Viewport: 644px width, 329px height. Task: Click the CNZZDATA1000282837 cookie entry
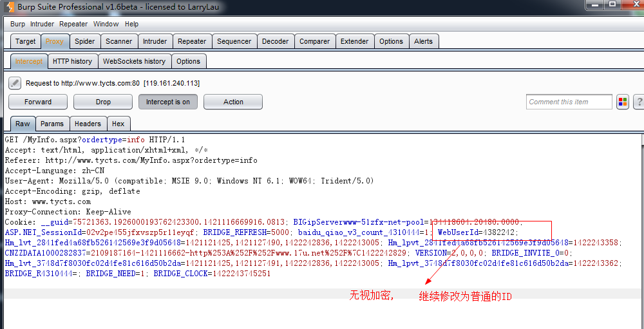206,253
